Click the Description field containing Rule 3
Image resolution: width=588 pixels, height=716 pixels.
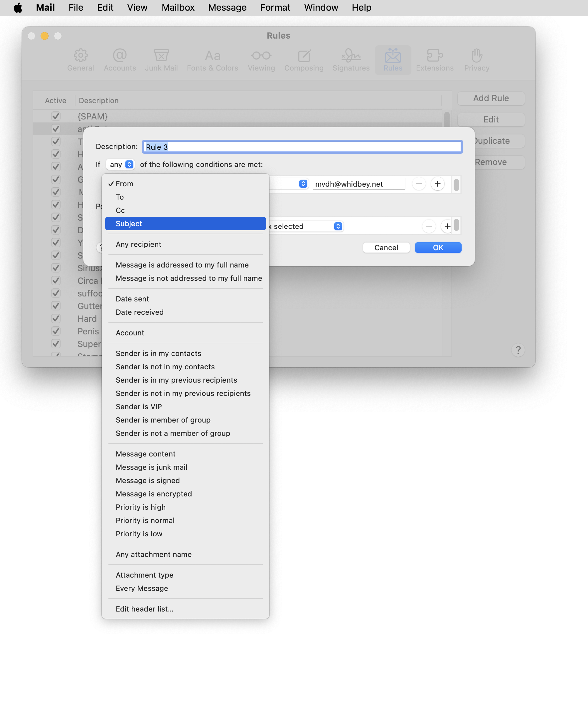point(302,147)
